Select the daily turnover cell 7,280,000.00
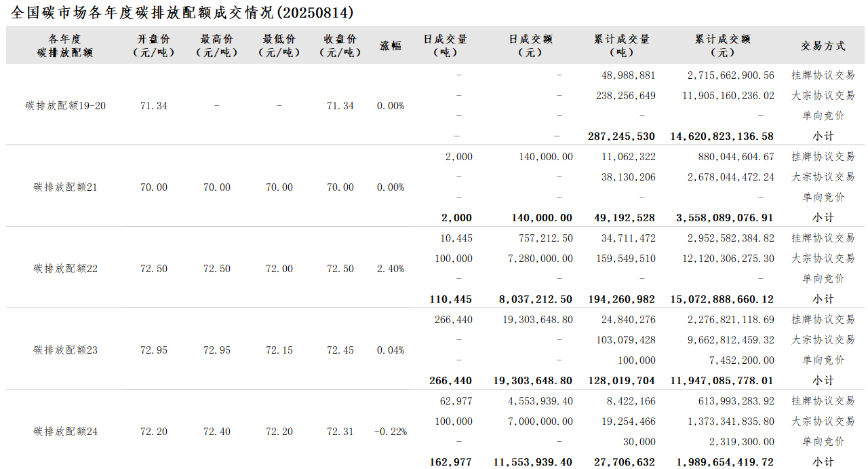The height and width of the screenshot is (469, 868). pos(540,259)
